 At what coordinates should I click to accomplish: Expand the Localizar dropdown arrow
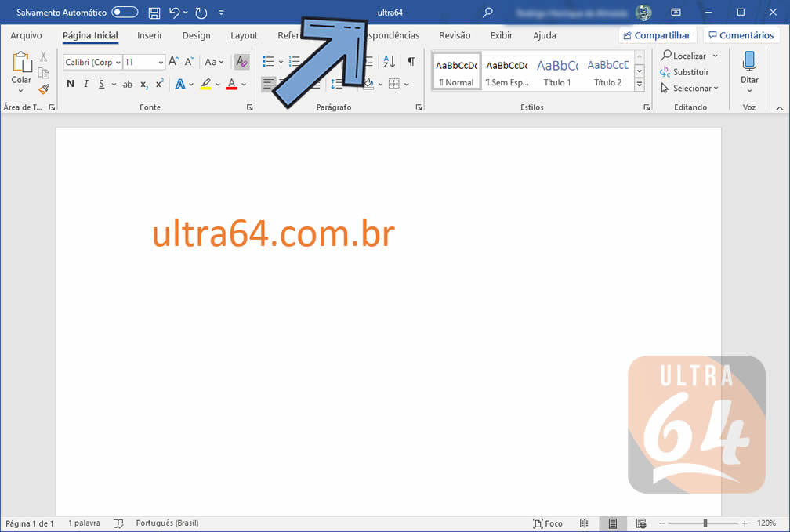pos(713,56)
